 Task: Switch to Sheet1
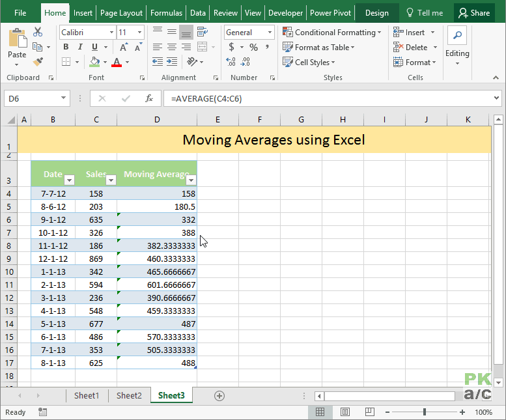(x=87, y=395)
